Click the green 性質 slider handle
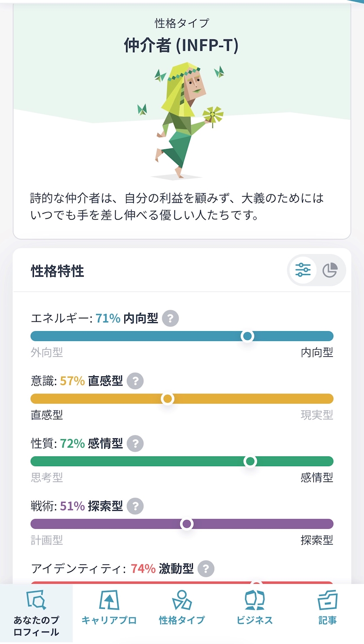Viewport: 364px width, 644px height. coord(250,461)
